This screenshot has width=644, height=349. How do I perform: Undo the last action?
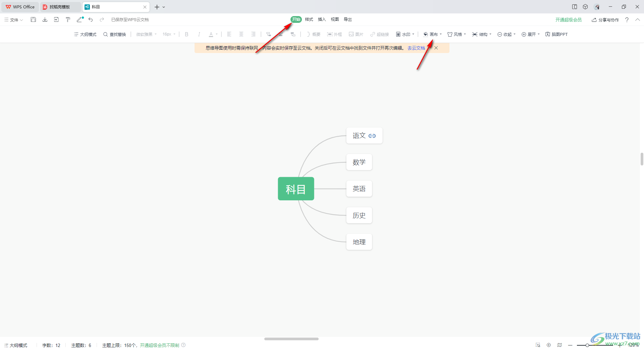pos(91,19)
